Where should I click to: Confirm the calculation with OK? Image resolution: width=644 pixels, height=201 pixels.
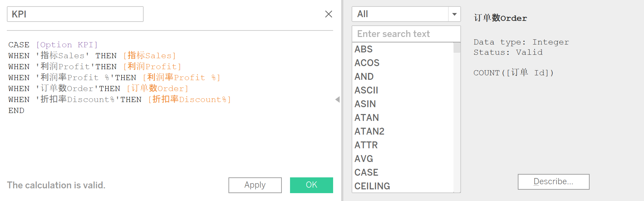click(311, 185)
